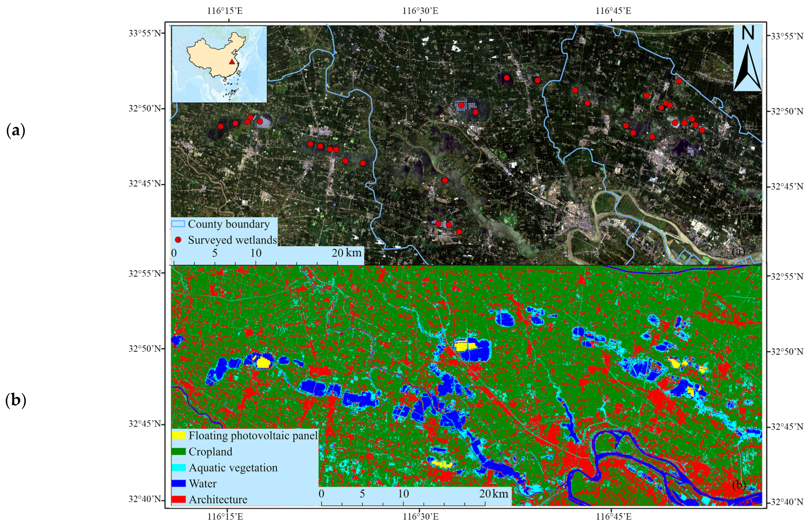The width and height of the screenshot is (812, 530).
Task: Click the Surveyed wetlands legend label
Action: [232, 240]
